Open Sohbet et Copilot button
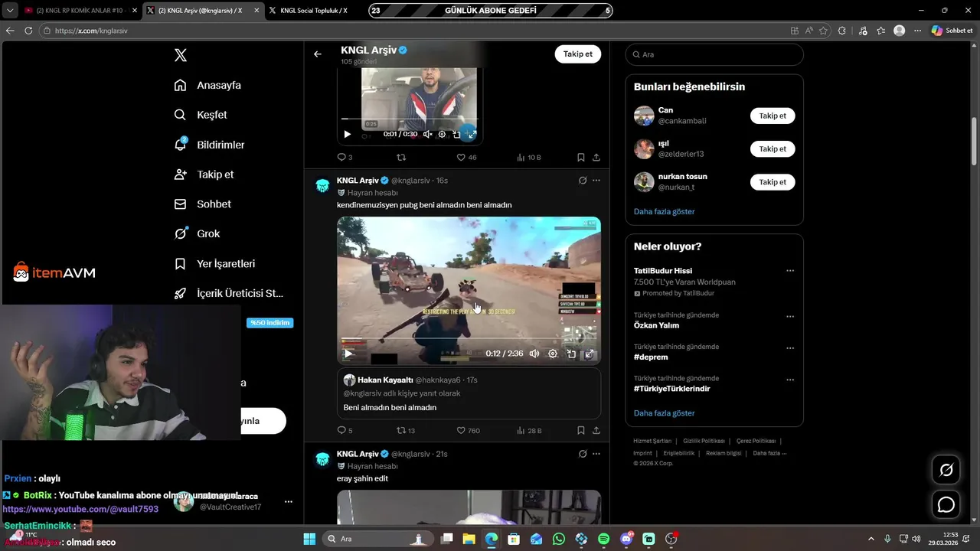Image resolution: width=980 pixels, height=551 pixels. (x=952, y=31)
